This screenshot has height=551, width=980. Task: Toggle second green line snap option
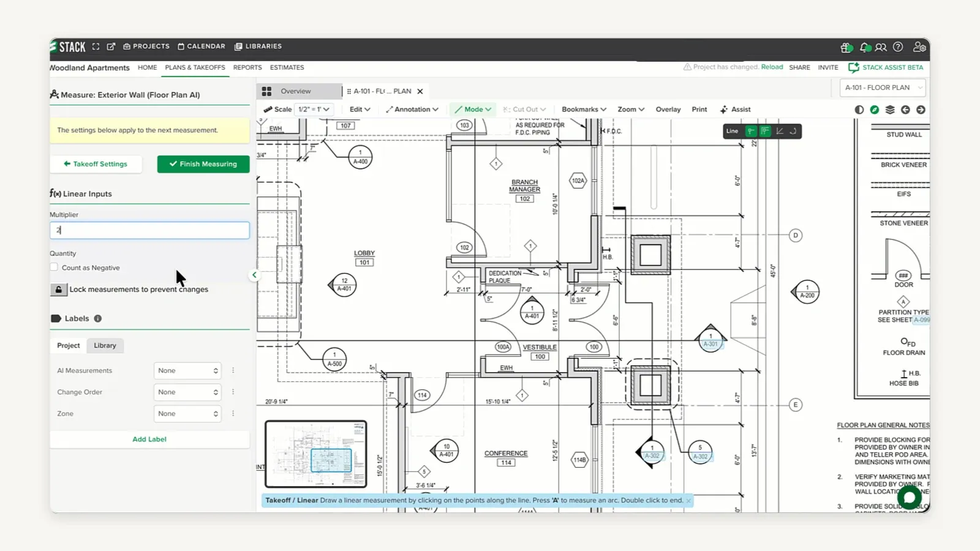click(x=765, y=131)
